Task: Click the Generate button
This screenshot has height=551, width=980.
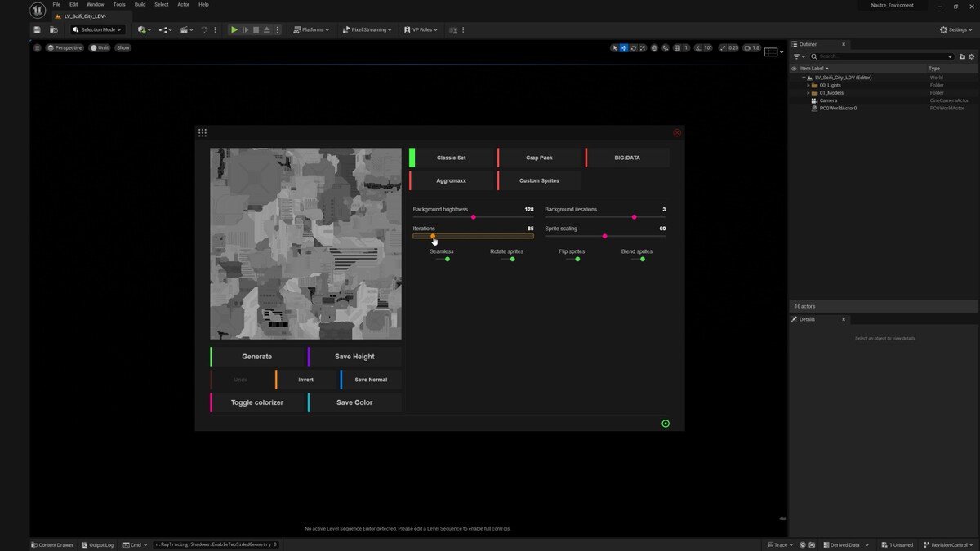Action: point(257,357)
